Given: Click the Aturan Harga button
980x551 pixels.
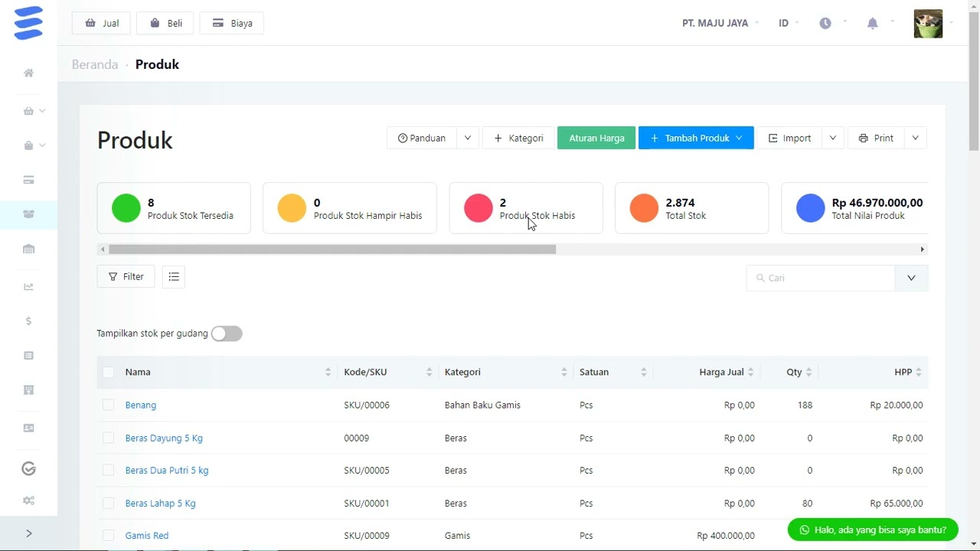Looking at the screenshot, I should click(596, 139).
